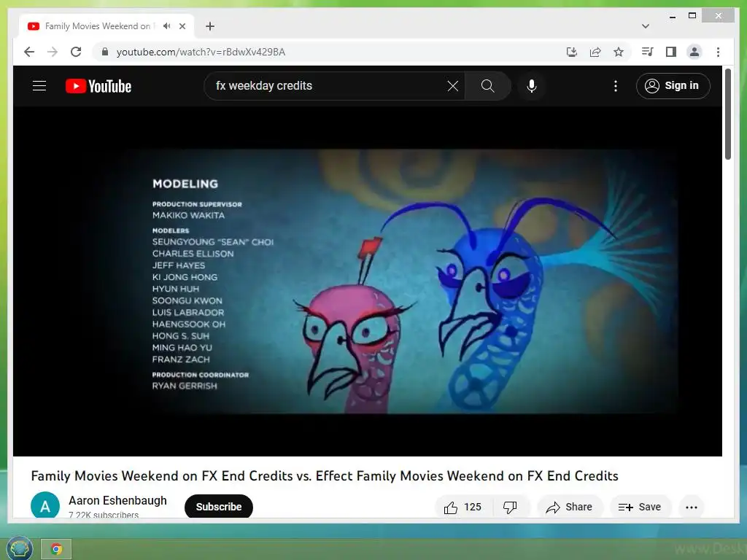The height and width of the screenshot is (560, 747).
Task: Open more actions ellipsis under video
Action: (692, 507)
